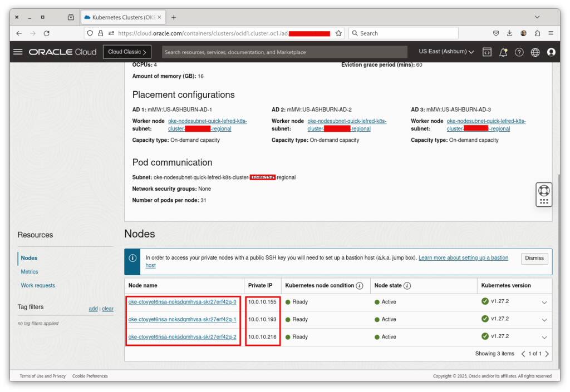Switch to the Kubernetes Clusters browser tab

pos(123,17)
